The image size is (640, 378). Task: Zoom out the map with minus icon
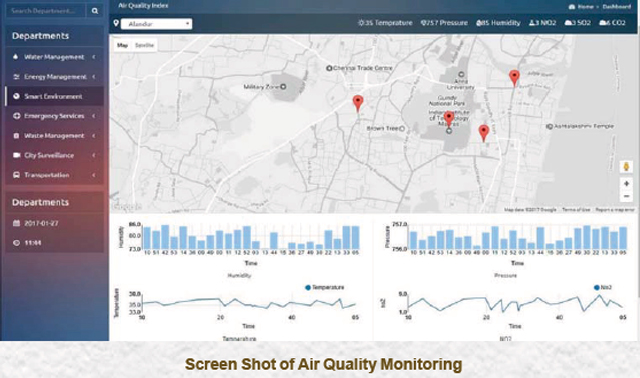point(626,196)
